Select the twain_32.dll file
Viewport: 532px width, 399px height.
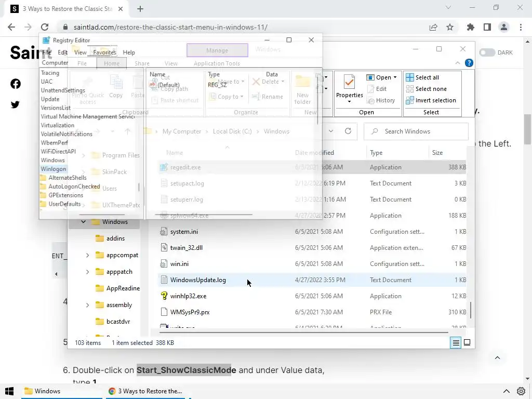pos(312,248)
